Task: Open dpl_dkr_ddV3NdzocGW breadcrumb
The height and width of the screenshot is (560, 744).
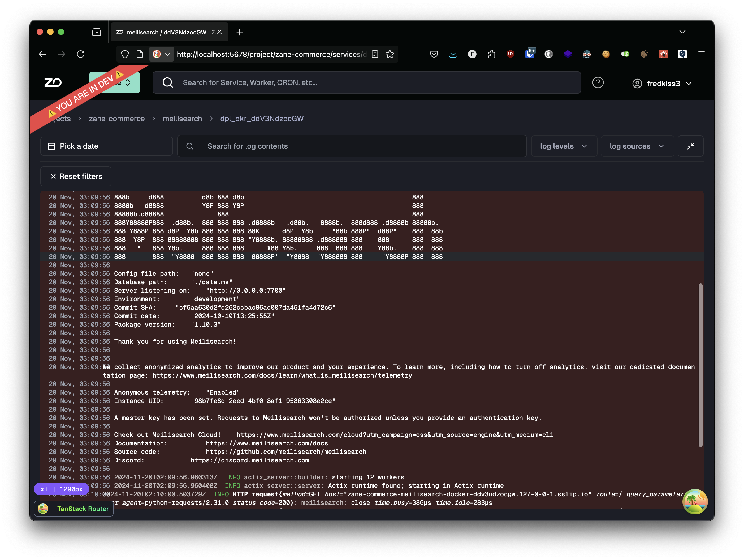Action: click(x=262, y=119)
